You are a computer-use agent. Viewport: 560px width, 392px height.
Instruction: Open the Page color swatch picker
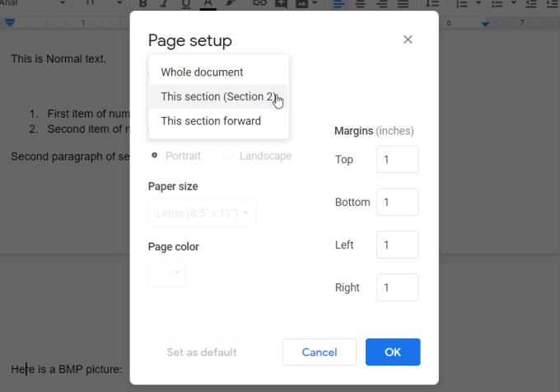167,273
